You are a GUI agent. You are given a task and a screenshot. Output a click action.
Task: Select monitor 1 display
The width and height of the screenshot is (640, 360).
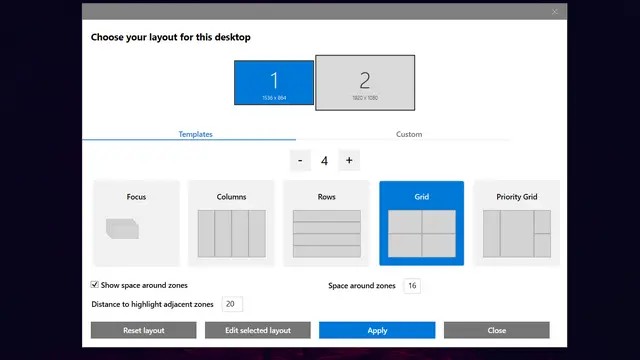point(274,82)
